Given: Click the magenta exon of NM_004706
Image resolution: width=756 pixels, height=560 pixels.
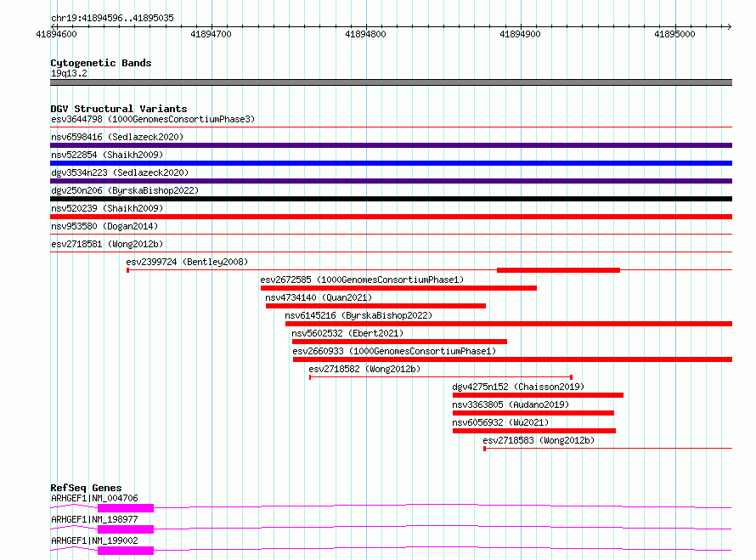Looking at the screenshot, I should click(126, 508).
